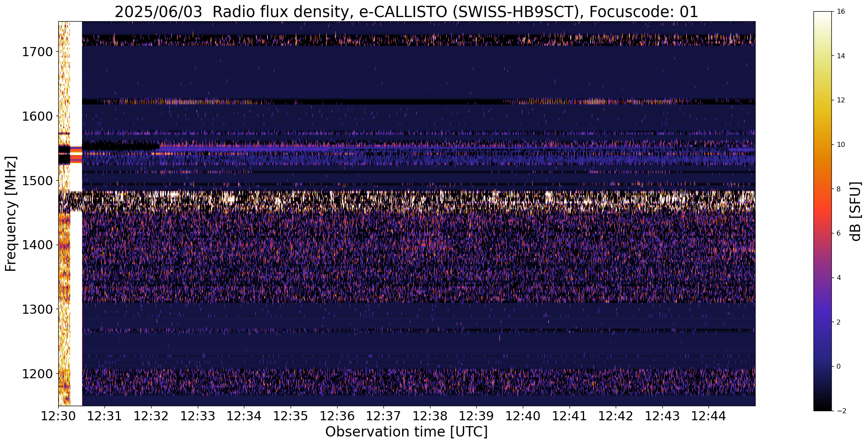
Task: Click the colorbar tick value 2
Action: tap(839, 322)
